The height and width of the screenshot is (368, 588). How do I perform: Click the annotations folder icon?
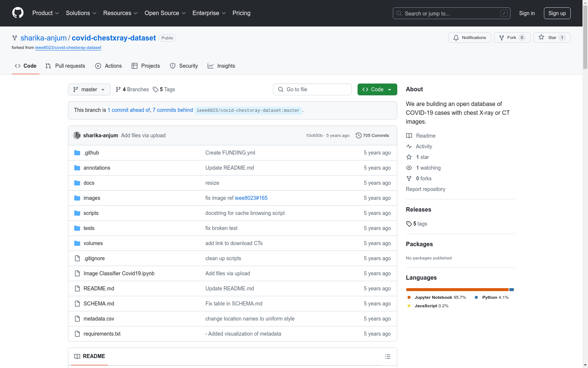(x=77, y=168)
